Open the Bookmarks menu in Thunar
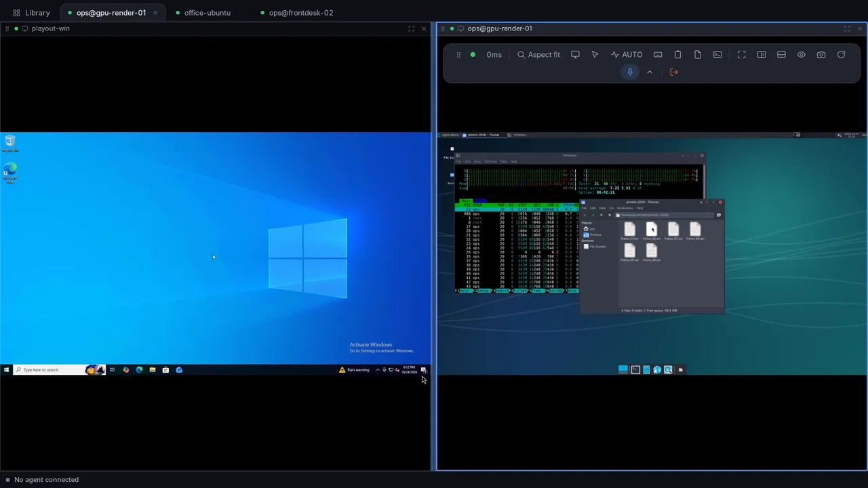Viewport: 868px width, 488px height. (625, 208)
